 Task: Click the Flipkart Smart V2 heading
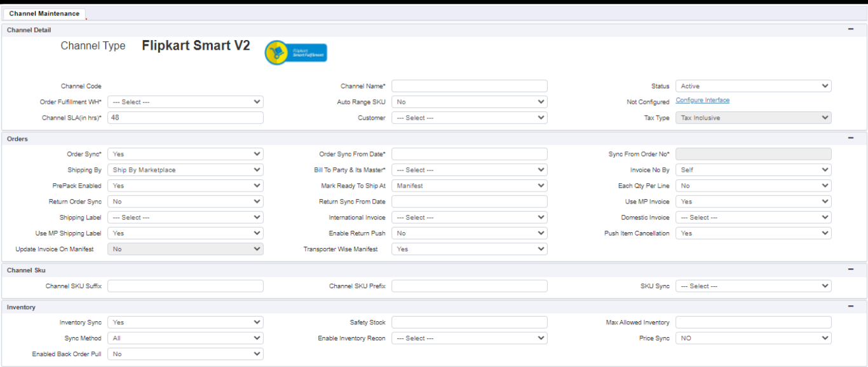pos(196,46)
